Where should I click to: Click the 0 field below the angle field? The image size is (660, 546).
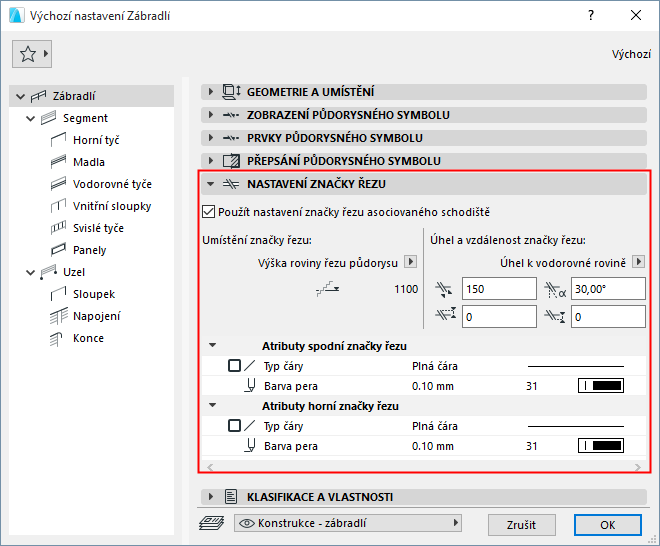point(608,317)
